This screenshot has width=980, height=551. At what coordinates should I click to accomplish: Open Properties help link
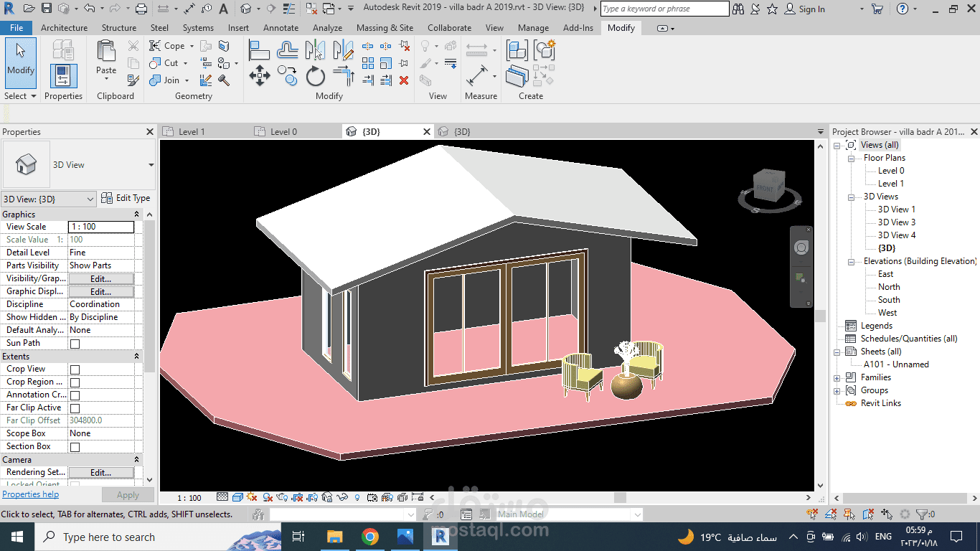pyautogui.click(x=30, y=494)
